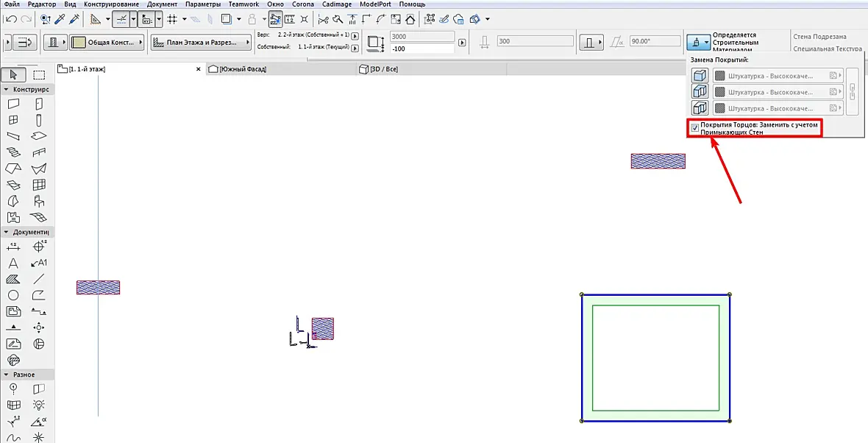Image resolution: width=868 pixels, height=443 pixels.
Task: Collapse the Документир toolbox section
Action: 6,232
